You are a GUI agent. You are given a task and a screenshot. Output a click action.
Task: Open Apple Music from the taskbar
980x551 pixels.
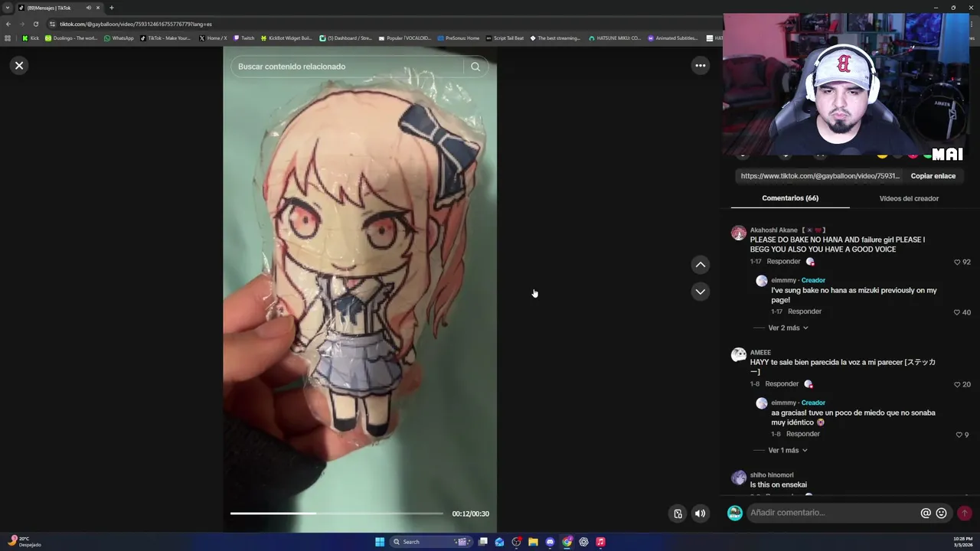pos(600,542)
